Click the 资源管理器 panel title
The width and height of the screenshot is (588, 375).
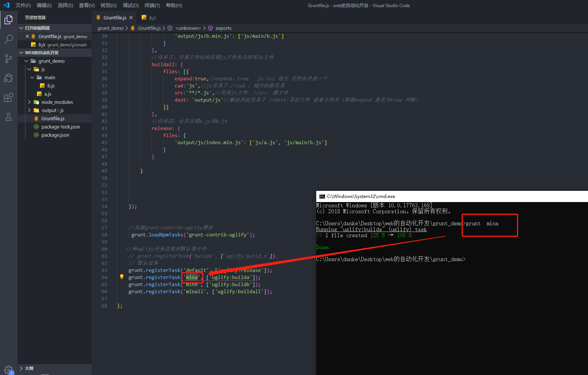35,18
